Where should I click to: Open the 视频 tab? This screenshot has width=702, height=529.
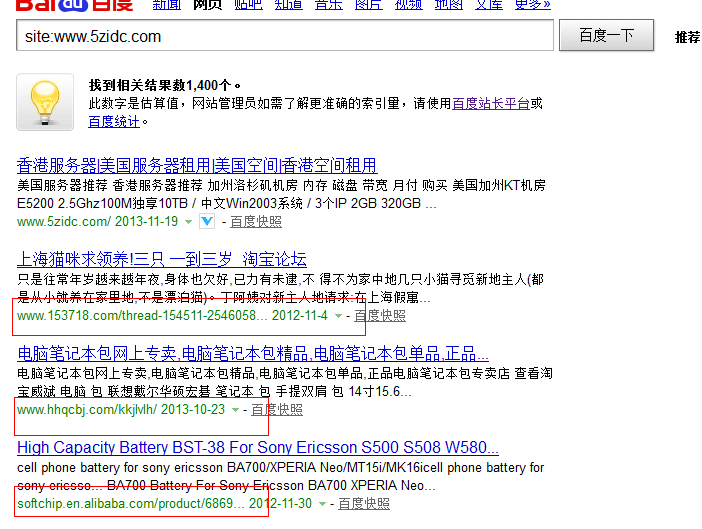[408, 5]
